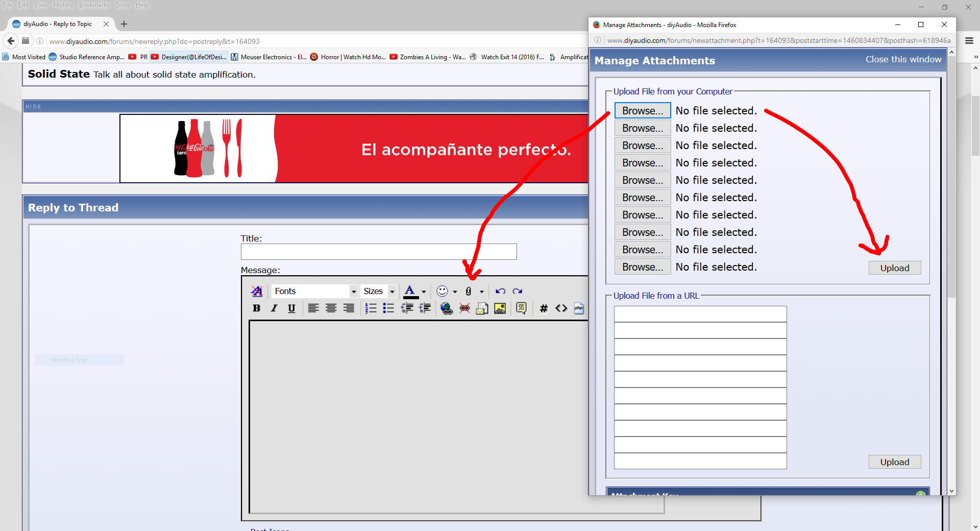The width and height of the screenshot is (980, 531).
Task: Open the smilies dropdown arrow
Action: point(455,292)
